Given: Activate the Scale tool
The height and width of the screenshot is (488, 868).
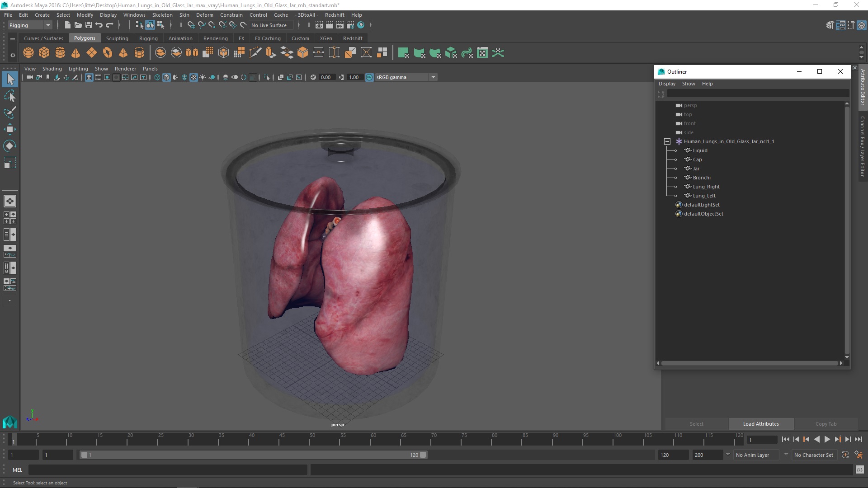Looking at the screenshot, I should [x=9, y=163].
